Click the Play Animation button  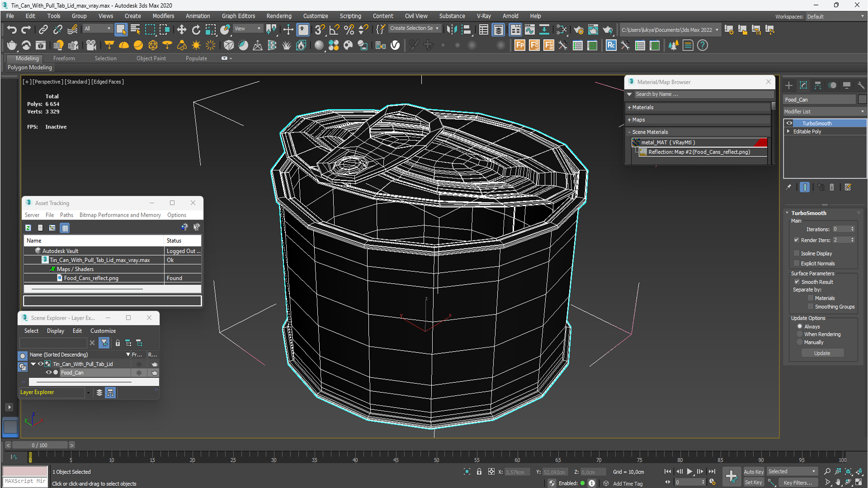[689, 472]
